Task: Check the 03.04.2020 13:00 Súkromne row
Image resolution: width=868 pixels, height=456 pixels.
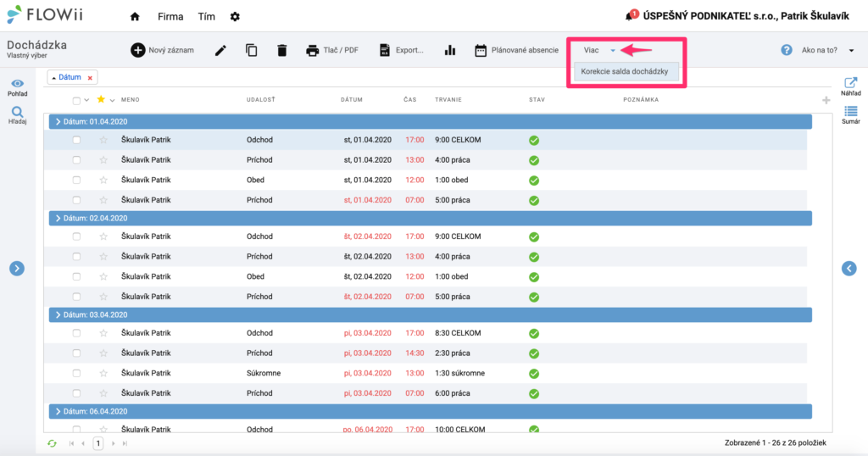Action: tap(76, 373)
